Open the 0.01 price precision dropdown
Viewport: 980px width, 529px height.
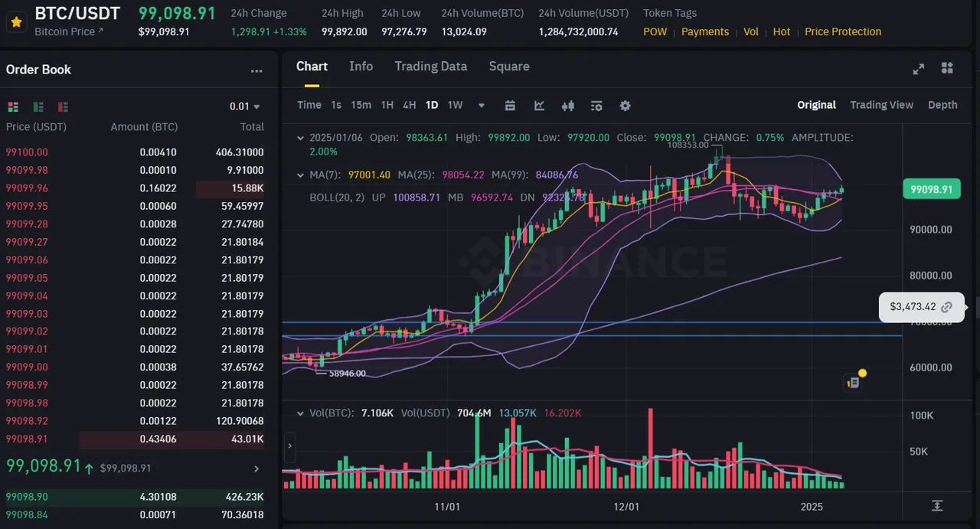245,106
